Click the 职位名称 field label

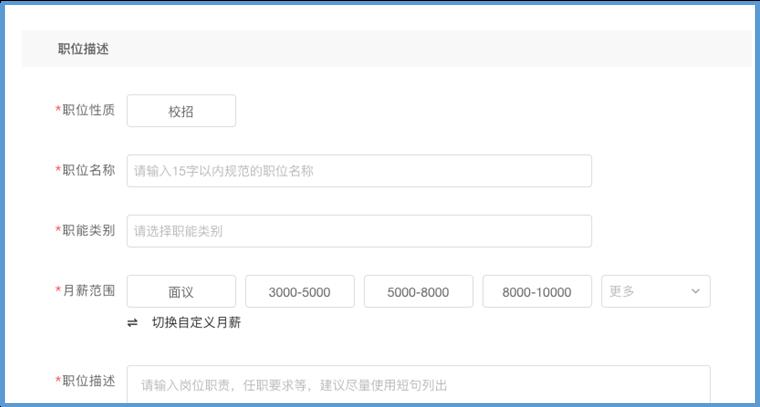89,170
